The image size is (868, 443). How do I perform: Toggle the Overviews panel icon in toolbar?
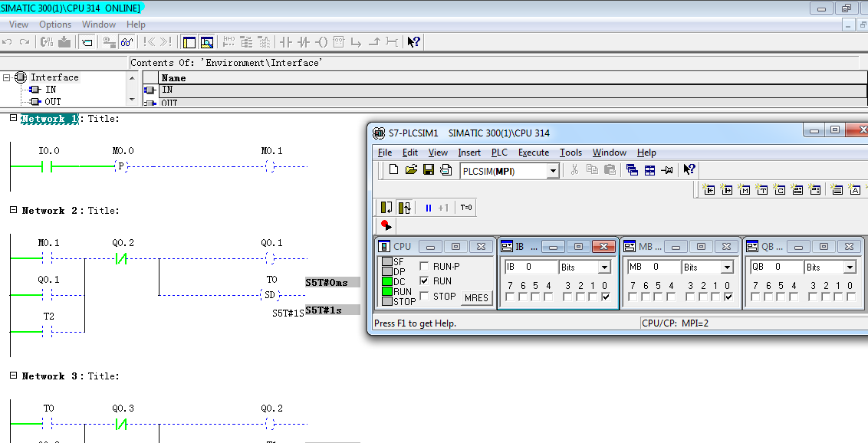189,42
